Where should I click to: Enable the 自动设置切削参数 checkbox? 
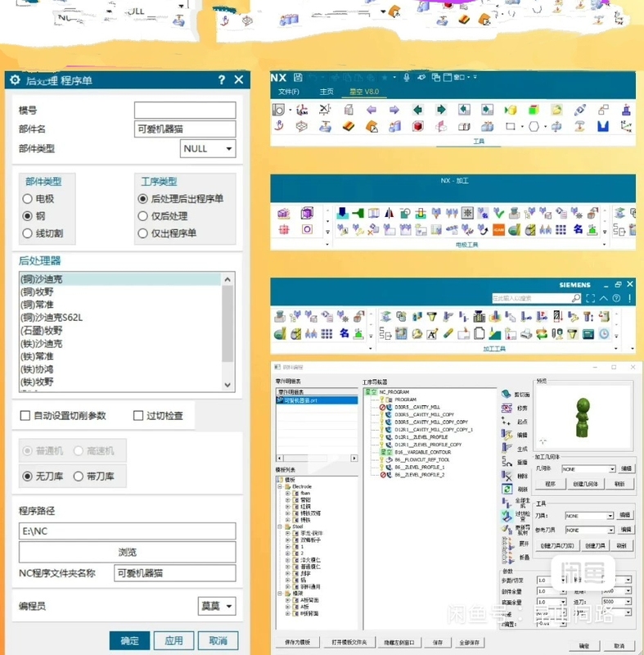(x=25, y=416)
